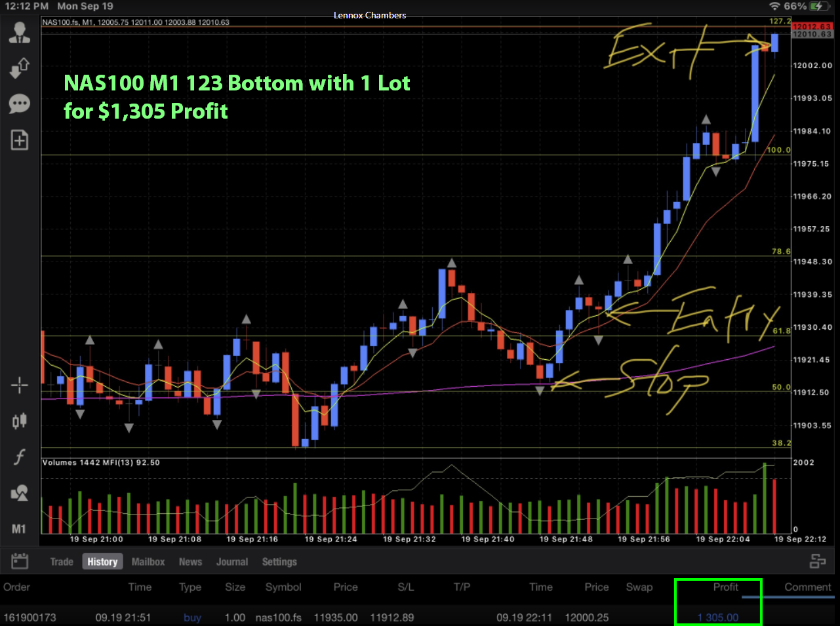840x626 pixels.
Task: Tap the battery indicator icon
Action: coord(820,6)
